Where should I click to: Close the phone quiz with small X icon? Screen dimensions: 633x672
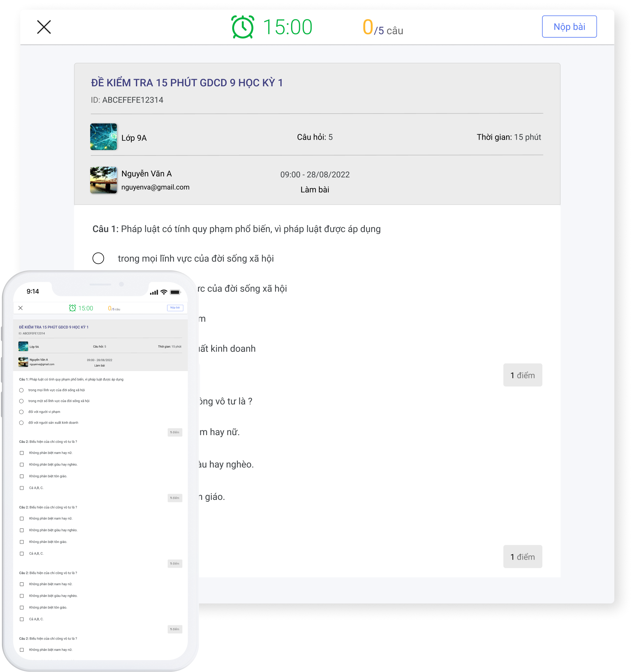coord(21,308)
